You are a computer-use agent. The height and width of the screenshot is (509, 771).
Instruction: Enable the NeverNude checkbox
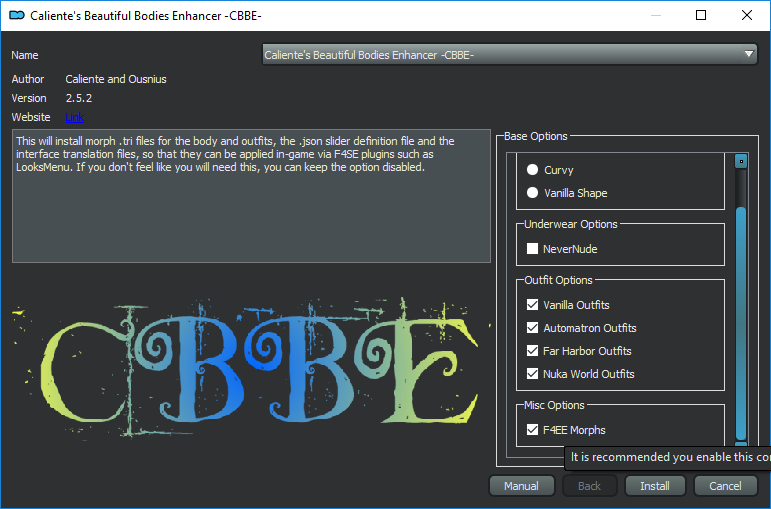[533, 248]
